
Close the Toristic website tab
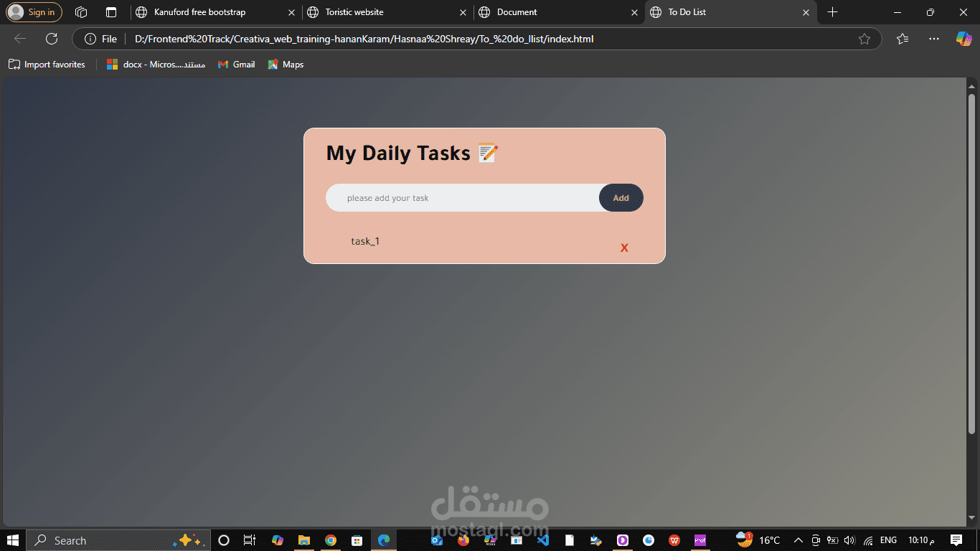pos(463,12)
